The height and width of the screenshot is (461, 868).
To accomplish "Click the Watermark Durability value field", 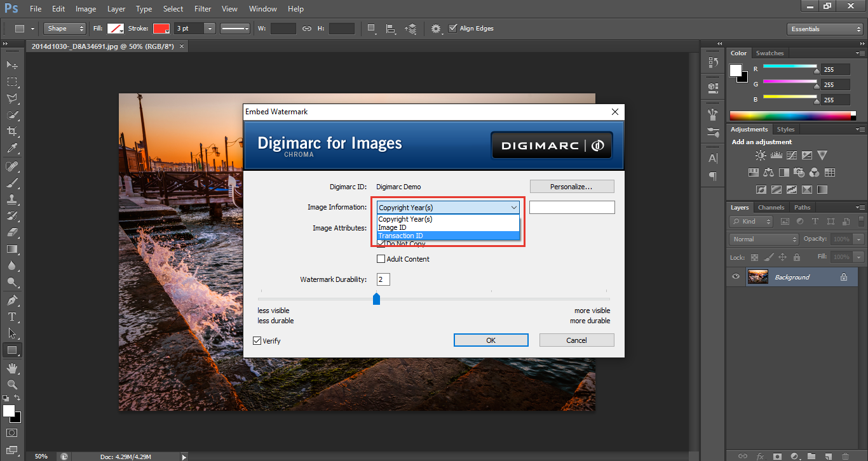I will point(383,279).
